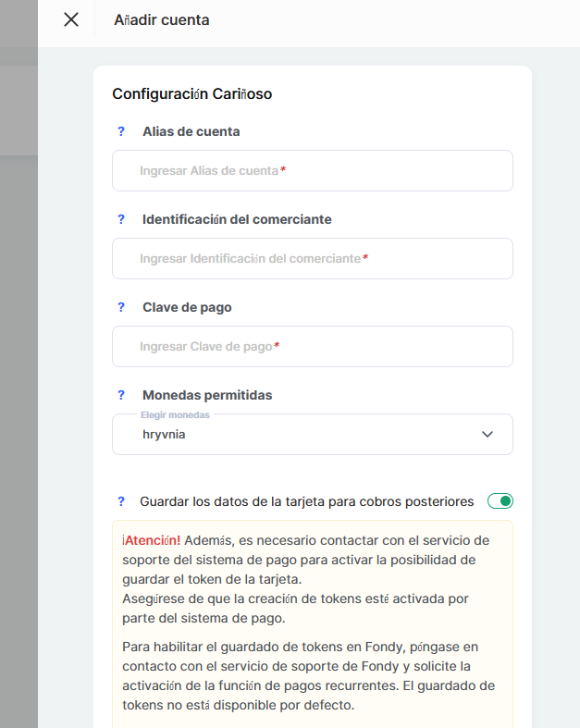
Task: Click the question mark beside Clave de pago
Action: point(121,307)
